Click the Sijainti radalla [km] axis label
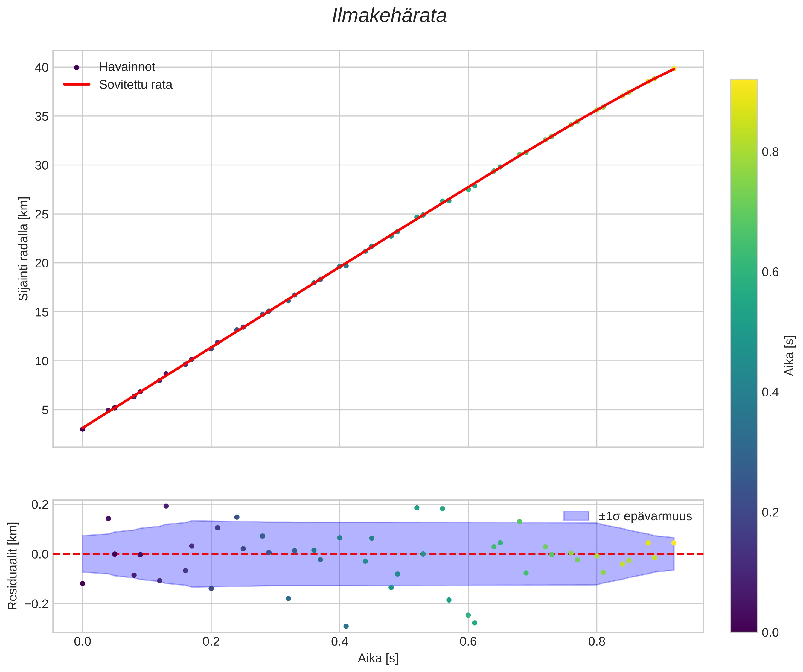The height and width of the screenshot is (672, 803). click(23, 249)
